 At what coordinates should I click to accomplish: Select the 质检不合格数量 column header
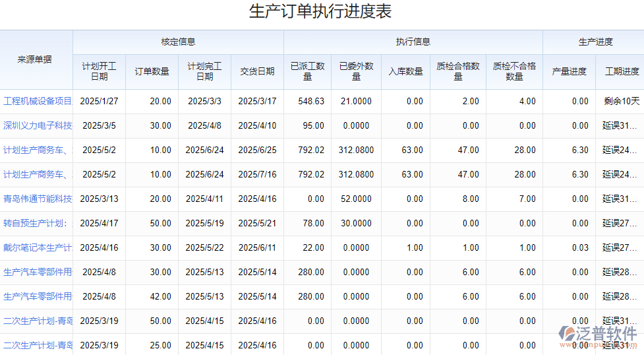(514, 71)
